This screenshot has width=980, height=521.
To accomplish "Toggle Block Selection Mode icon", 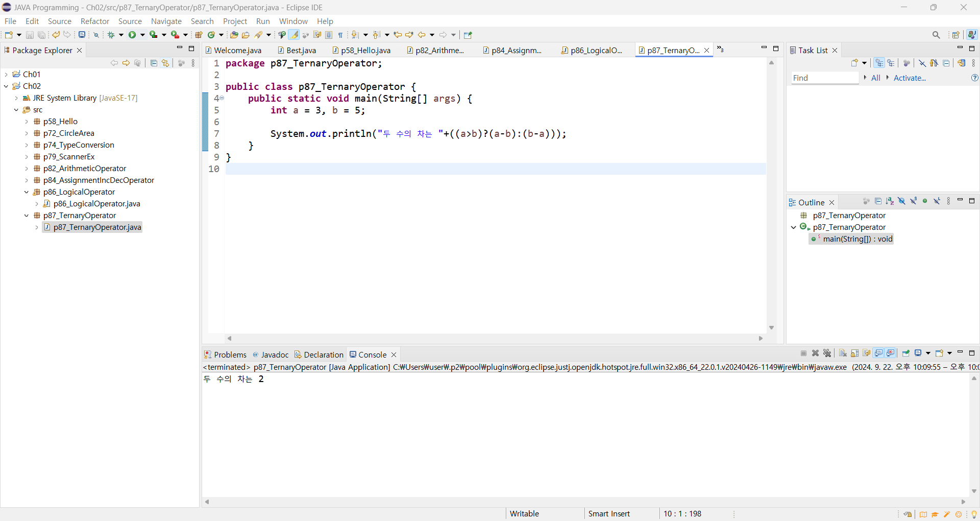I will pos(329,35).
